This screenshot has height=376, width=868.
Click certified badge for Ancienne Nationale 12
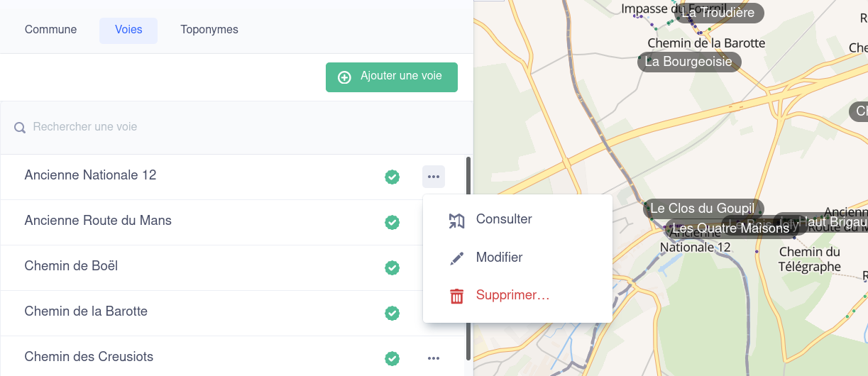tap(392, 177)
